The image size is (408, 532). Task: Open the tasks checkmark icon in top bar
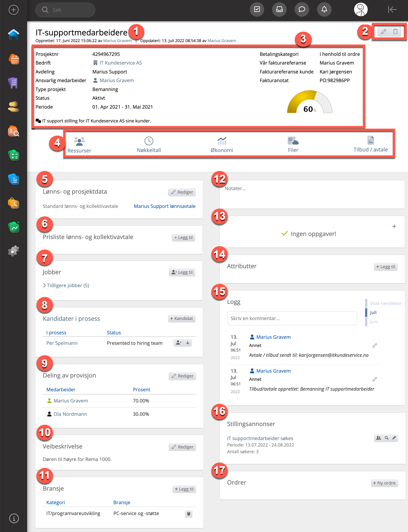pyautogui.click(x=257, y=10)
